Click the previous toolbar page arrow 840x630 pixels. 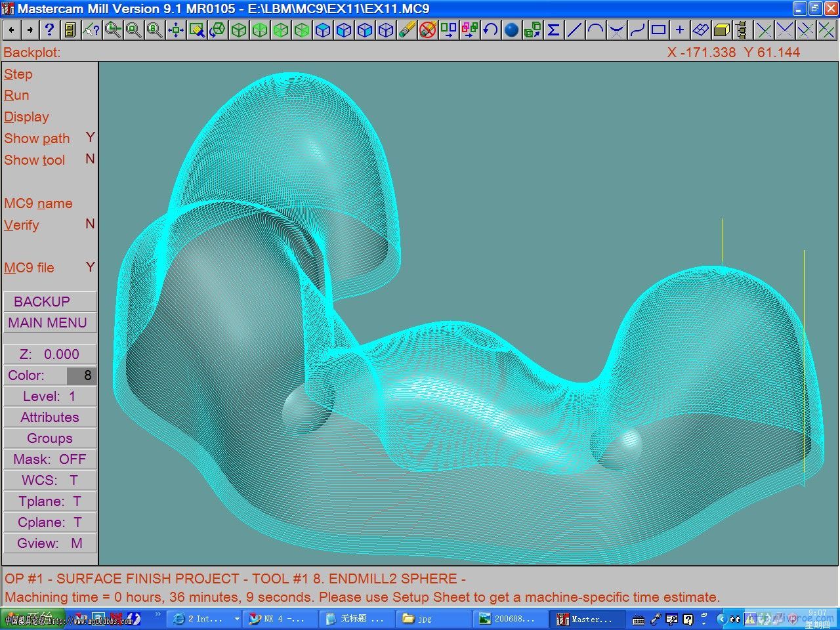(12, 30)
